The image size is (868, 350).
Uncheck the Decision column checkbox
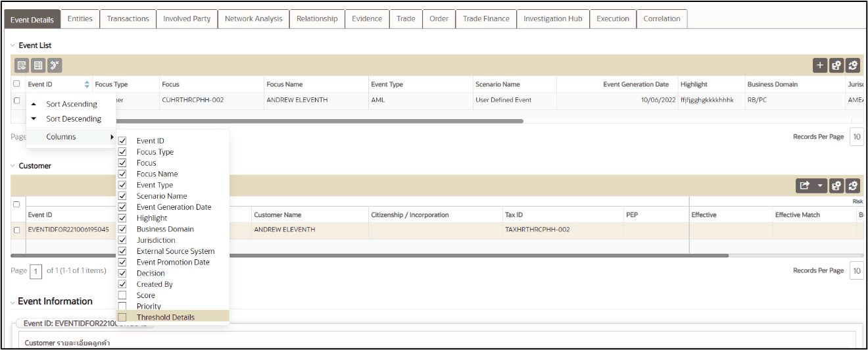[x=122, y=273]
